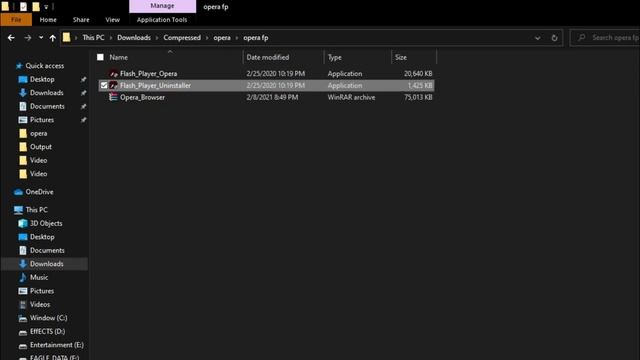The width and height of the screenshot is (640, 360).
Task: Open the Videos folder
Action: pos(40,304)
